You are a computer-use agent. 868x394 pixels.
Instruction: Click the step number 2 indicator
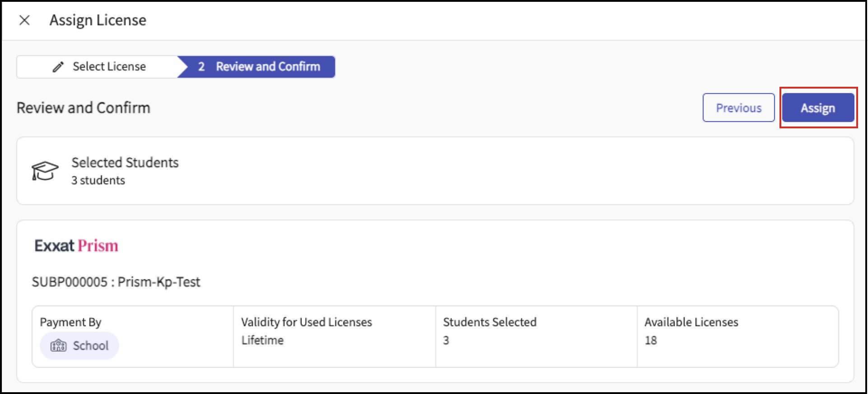pyautogui.click(x=201, y=67)
